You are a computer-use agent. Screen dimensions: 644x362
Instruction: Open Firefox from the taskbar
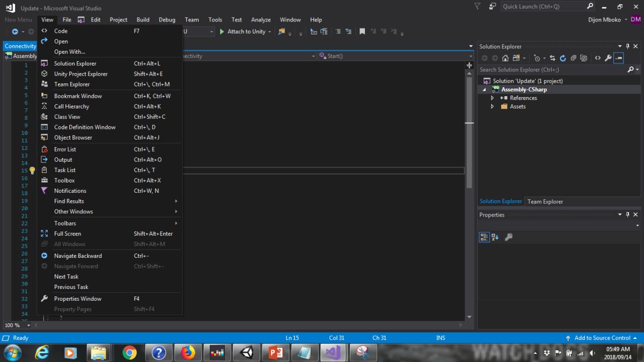(188, 353)
